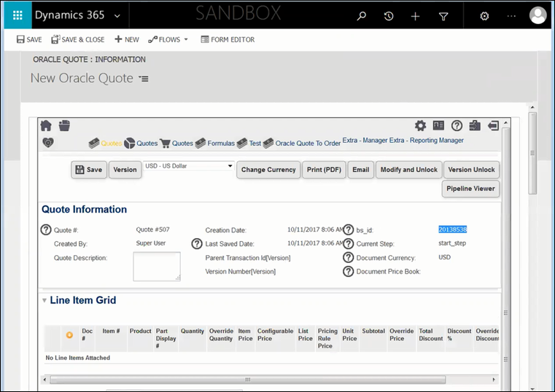Image resolution: width=555 pixels, height=392 pixels.
Task: Click help icon next to bs_id
Action: pyautogui.click(x=349, y=230)
